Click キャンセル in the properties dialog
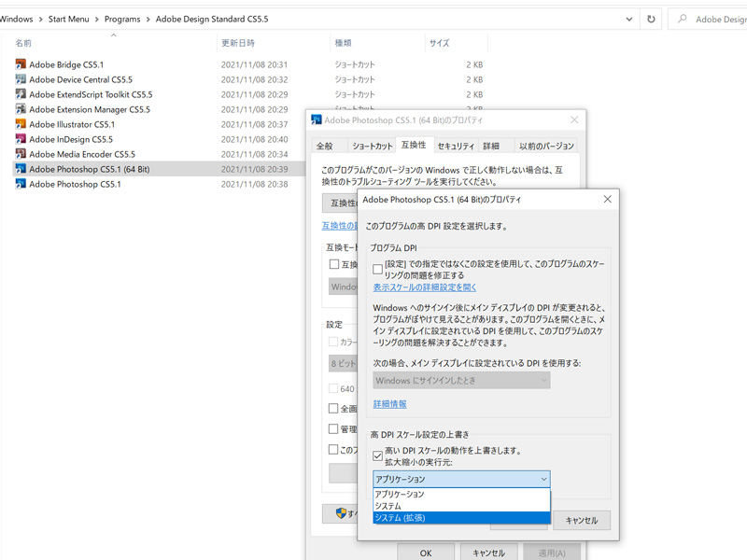Viewport: 747px width, 560px height. pyautogui.click(x=488, y=553)
